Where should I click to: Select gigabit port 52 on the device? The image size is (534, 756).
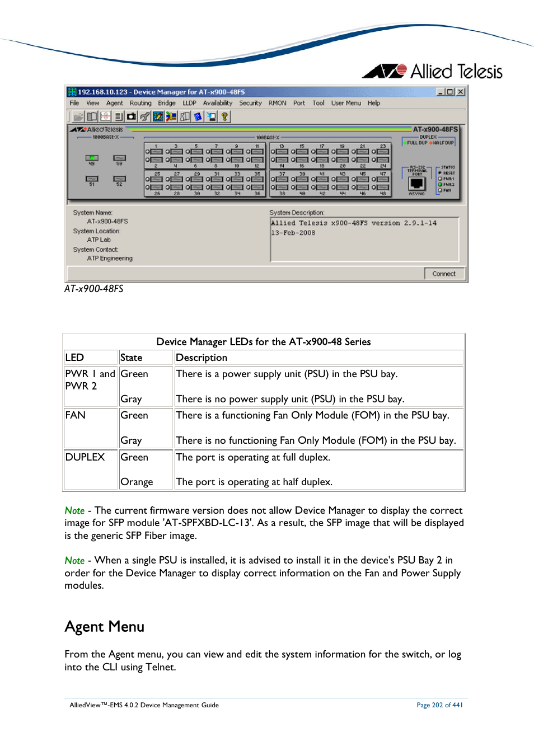tap(119, 179)
